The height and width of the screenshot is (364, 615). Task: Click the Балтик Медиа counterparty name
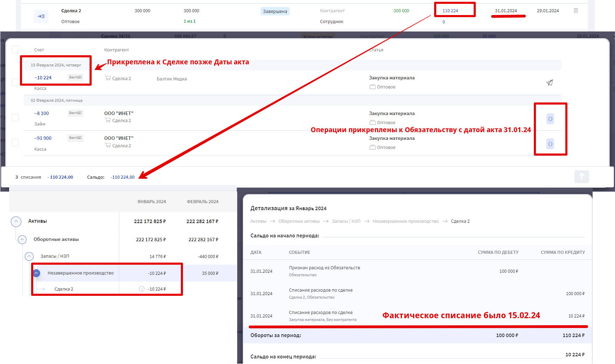pos(172,79)
